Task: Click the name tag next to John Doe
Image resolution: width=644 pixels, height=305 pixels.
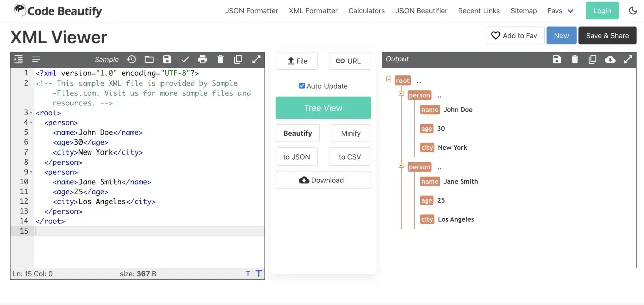Action: tap(430, 110)
